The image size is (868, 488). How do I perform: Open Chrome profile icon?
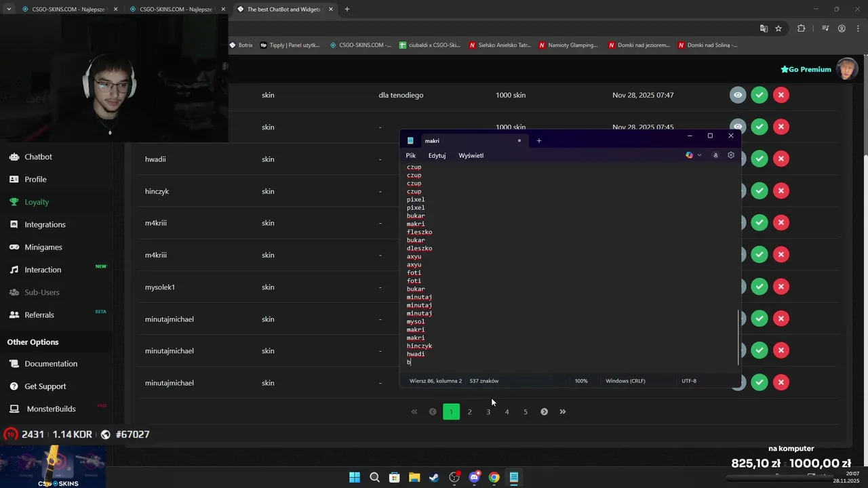(x=842, y=28)
